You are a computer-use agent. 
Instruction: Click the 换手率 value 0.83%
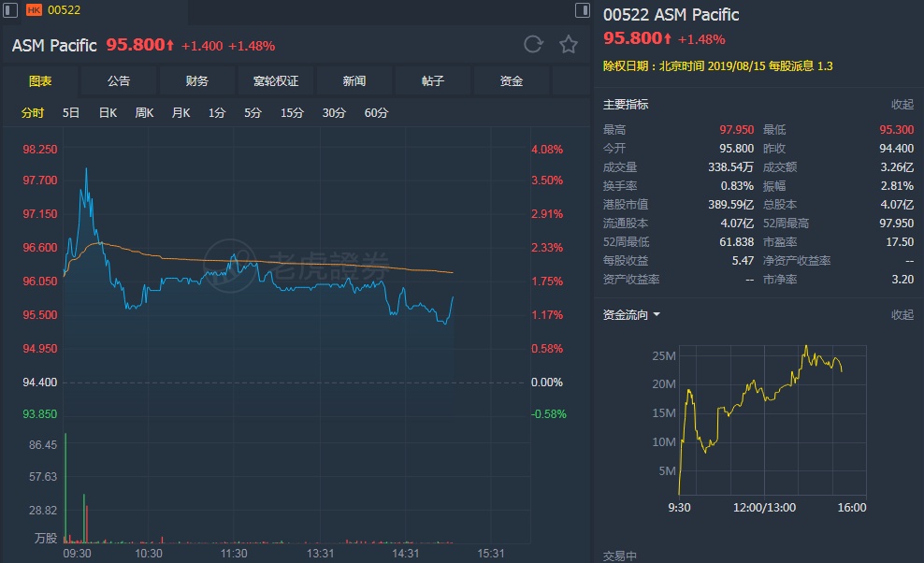pos(737,186)
